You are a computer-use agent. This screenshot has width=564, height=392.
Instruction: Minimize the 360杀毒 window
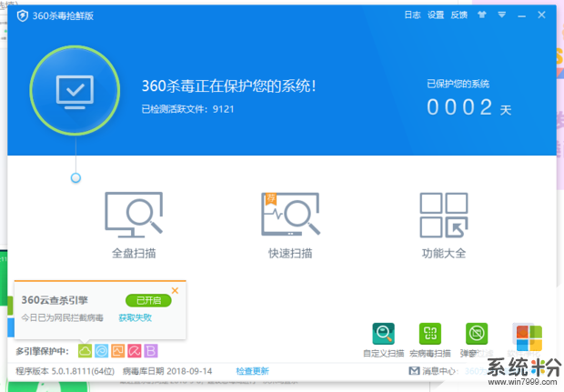[521, 15]
